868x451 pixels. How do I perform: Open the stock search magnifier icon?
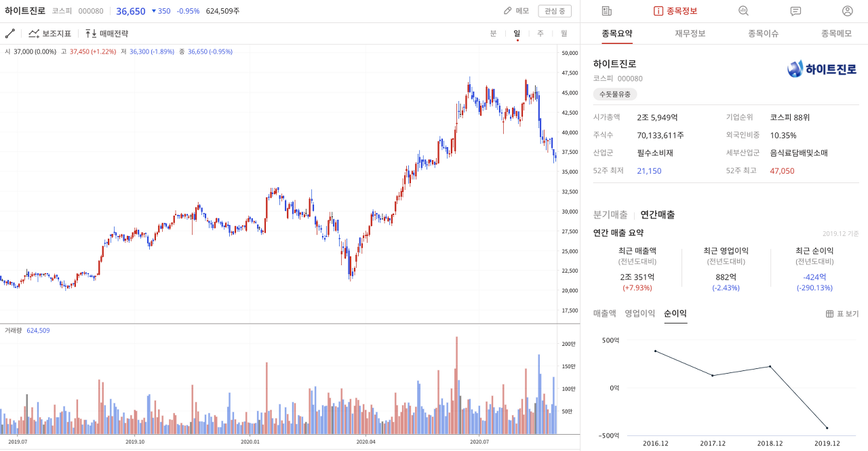[x=744, y=11]
